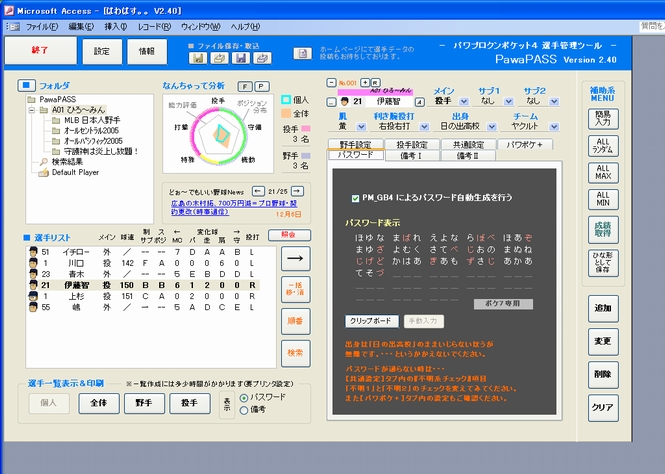This screenshot has width=665, height=474.
Task: Click the first file save disk icon
Action: (198, 58)
